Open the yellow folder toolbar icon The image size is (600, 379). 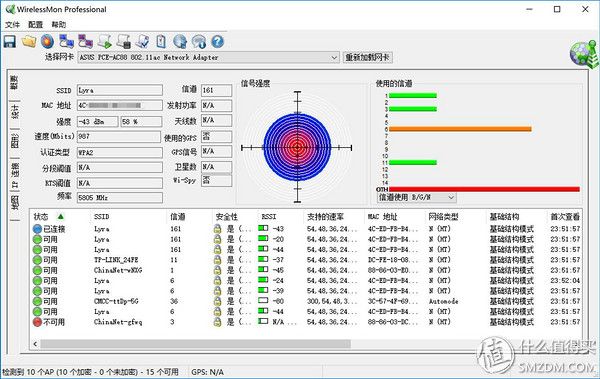click(29, 41)
